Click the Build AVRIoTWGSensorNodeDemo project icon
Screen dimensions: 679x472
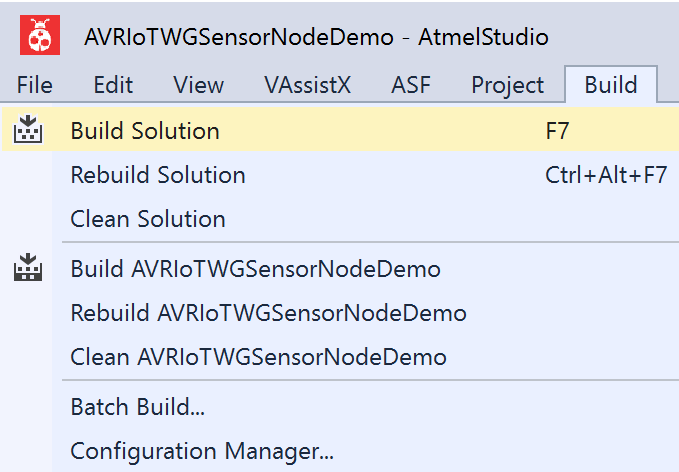point(28,268)
